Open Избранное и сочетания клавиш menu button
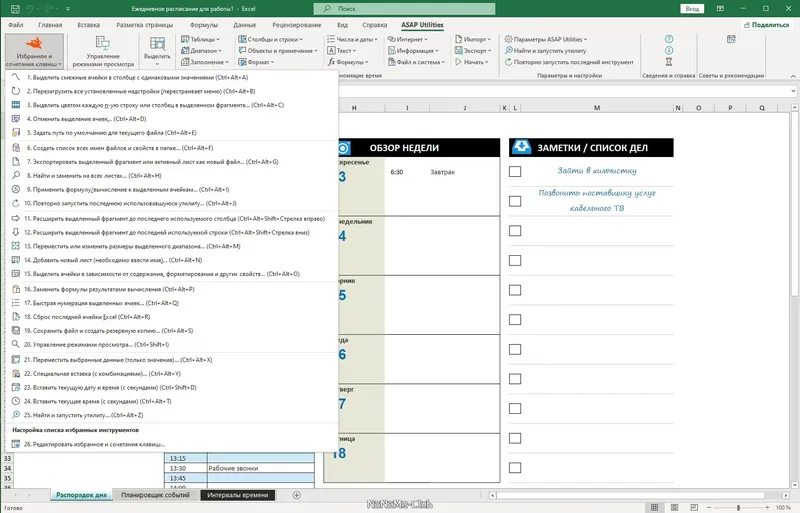This screenshot has width=800, height=513. click(34, 52)
